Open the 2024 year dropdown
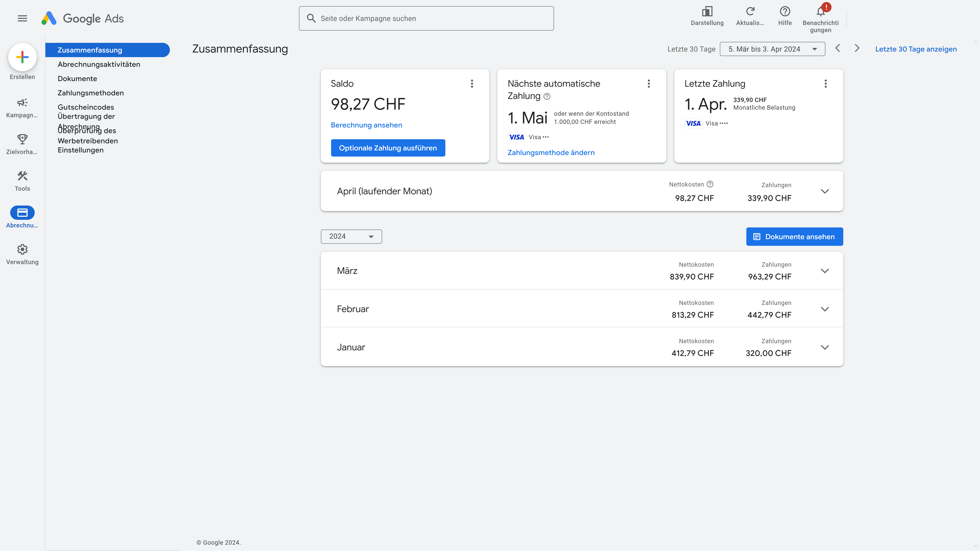This screenshot has width=980, height=551. [351, 236]
